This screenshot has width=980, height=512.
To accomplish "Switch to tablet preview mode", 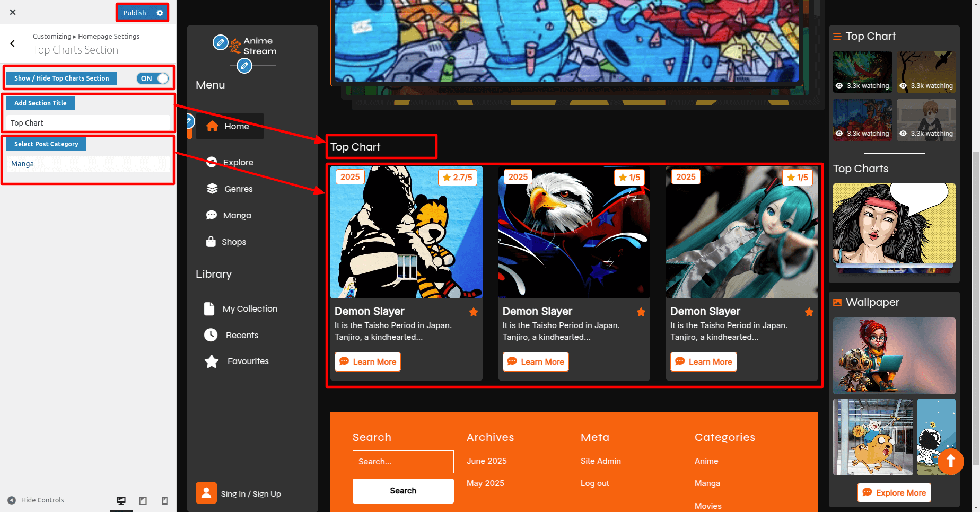I will (x=143, y=500).
